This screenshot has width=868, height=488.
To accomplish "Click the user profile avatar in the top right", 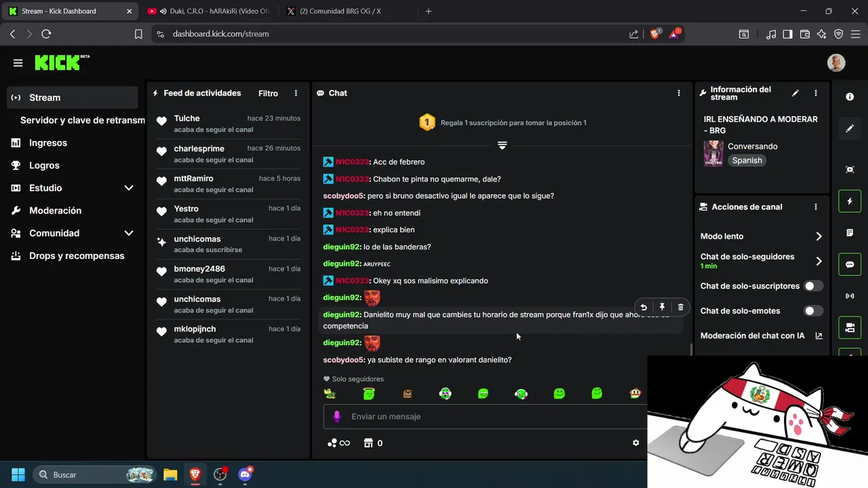I will coord(836,62).
